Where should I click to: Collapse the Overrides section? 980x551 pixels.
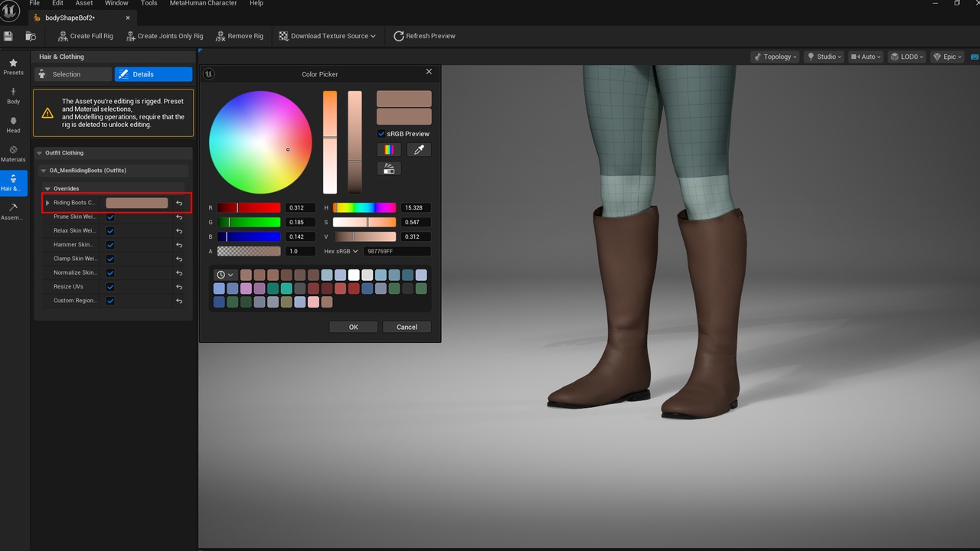click(x=47, y=188)
